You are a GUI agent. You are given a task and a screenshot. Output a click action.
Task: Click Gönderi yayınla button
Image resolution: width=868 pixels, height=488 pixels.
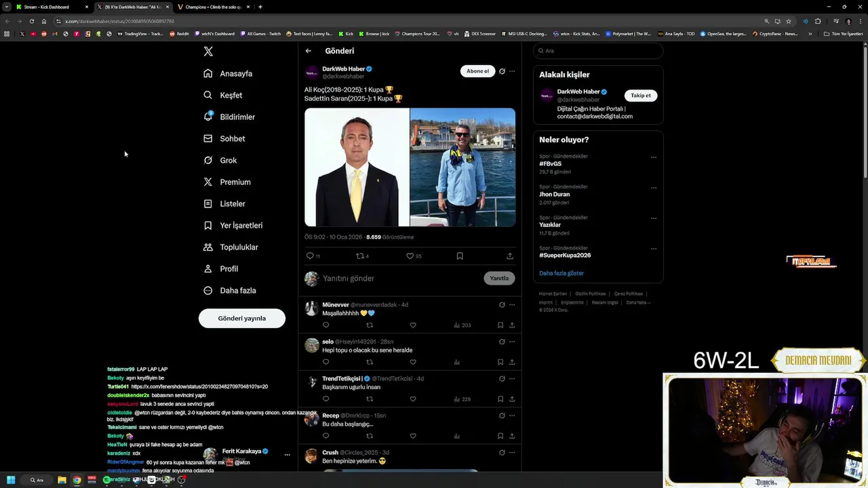(242, 318)
